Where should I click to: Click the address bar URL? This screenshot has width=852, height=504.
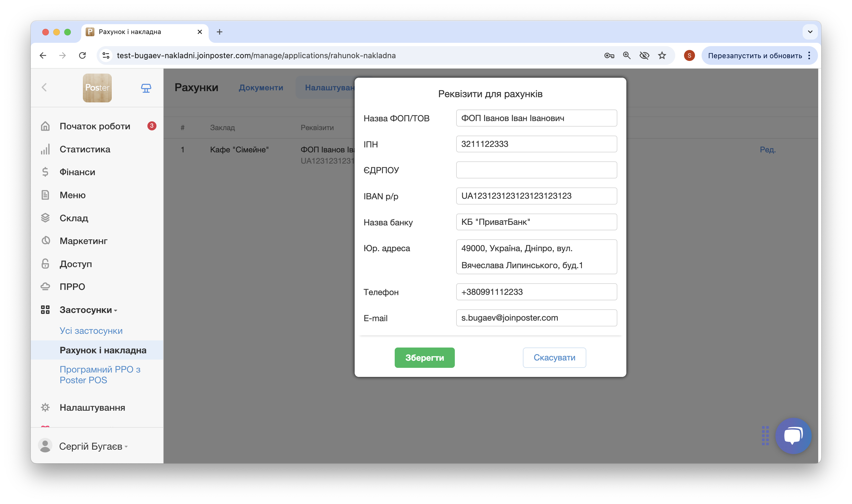(x=256, y=55)
